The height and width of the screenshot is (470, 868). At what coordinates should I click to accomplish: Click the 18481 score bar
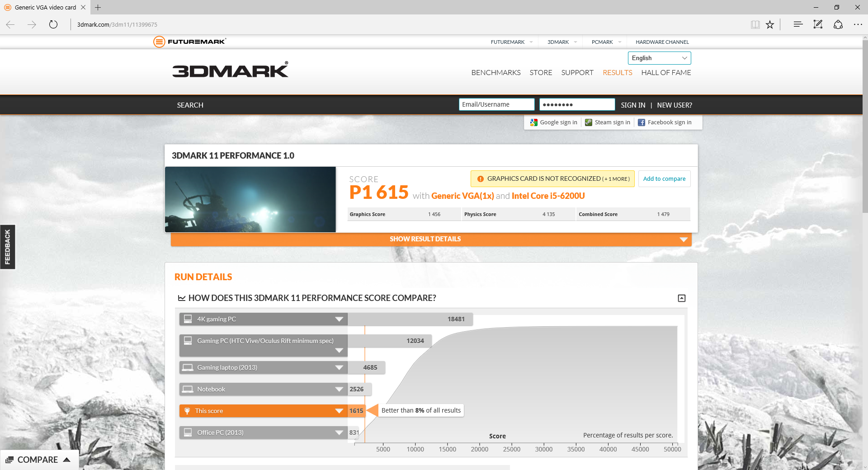click(410, 319)
